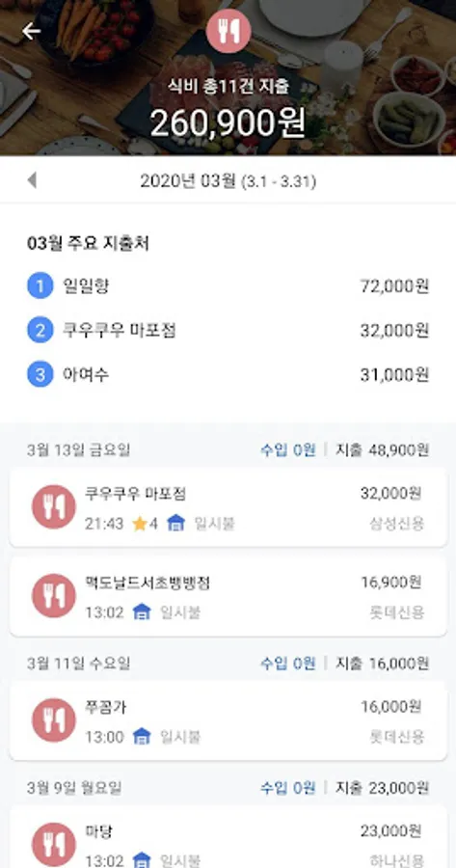This screenshot has height=868, width=456.
Task: Go to previous month with left triangle
Action: [x=32, y=180]
